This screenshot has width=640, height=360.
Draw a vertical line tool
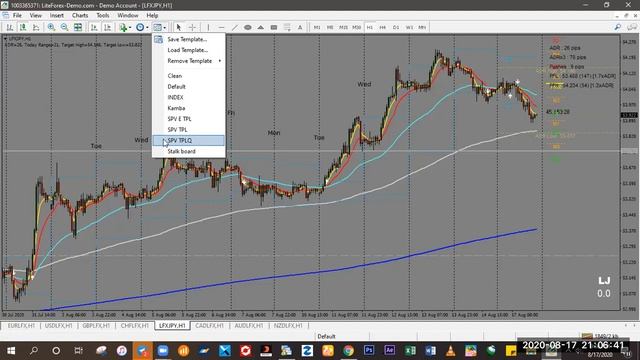[208, 27]
